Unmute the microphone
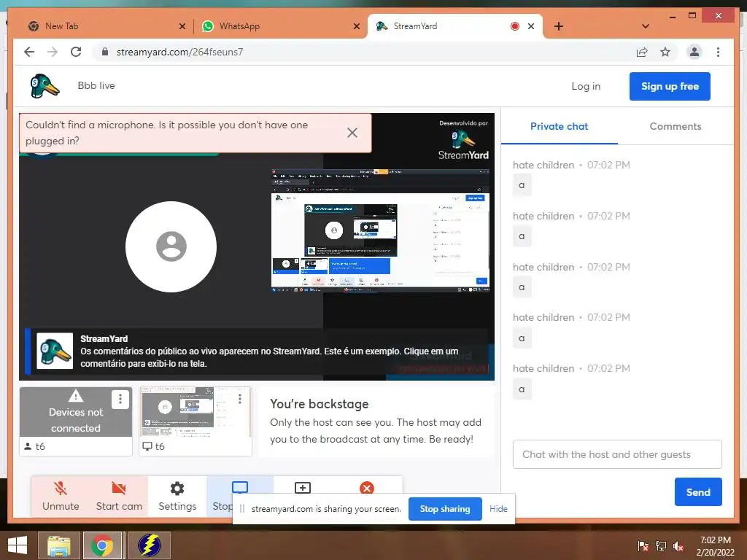This screenshot has width=747, height=560. [x=61, y=496]
